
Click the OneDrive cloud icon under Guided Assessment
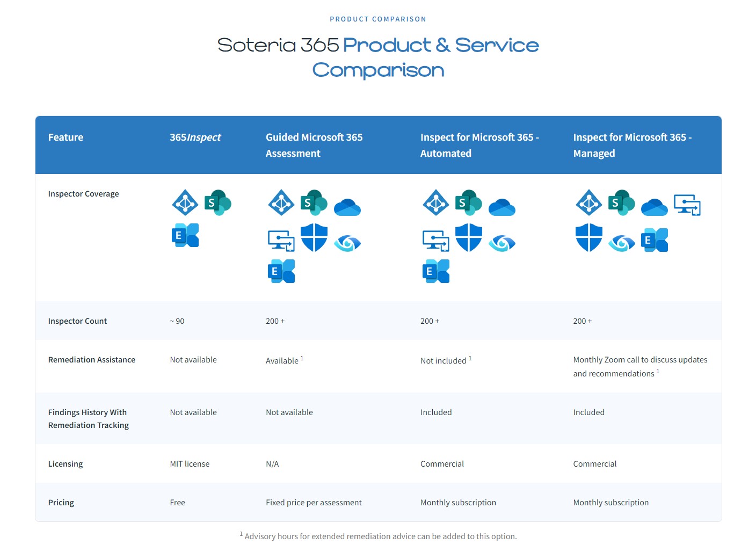pos(347,206)
